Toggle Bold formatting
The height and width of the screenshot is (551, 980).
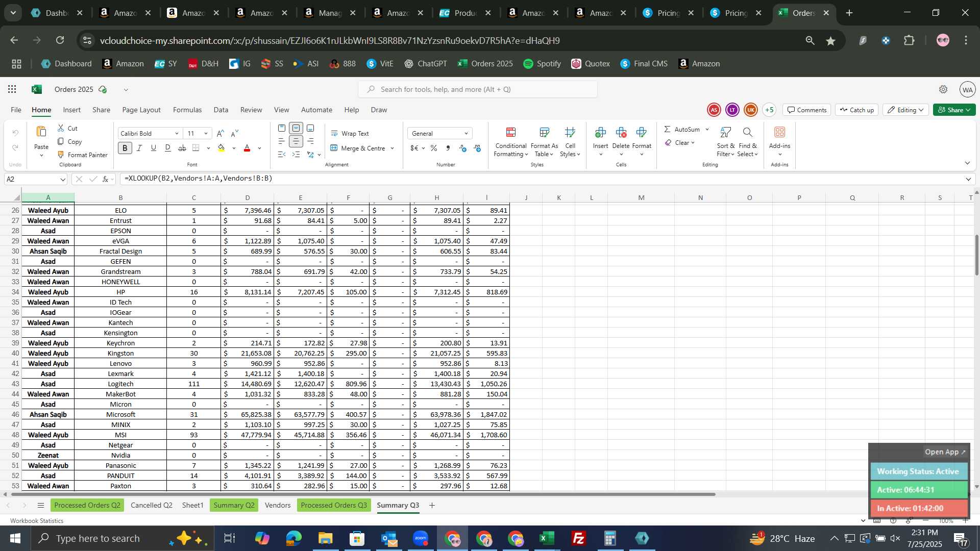tap(125, 148)
